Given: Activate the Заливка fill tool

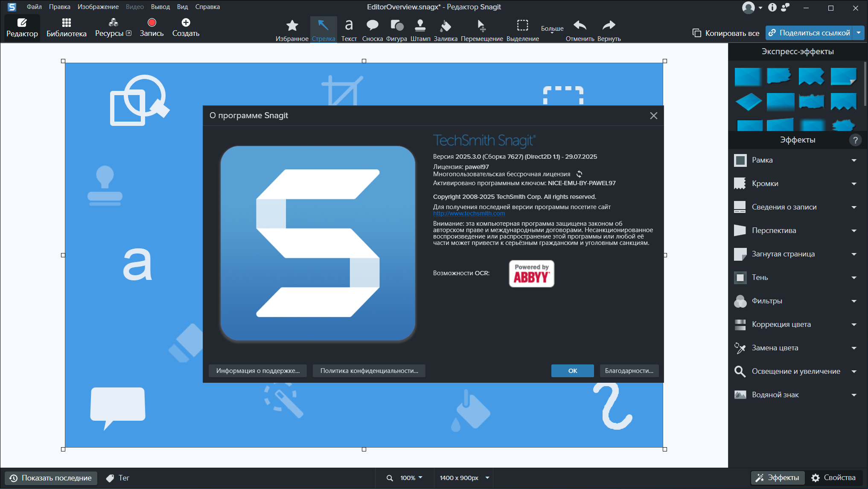Looking at the screenshot, I should [x=446, y=29].
